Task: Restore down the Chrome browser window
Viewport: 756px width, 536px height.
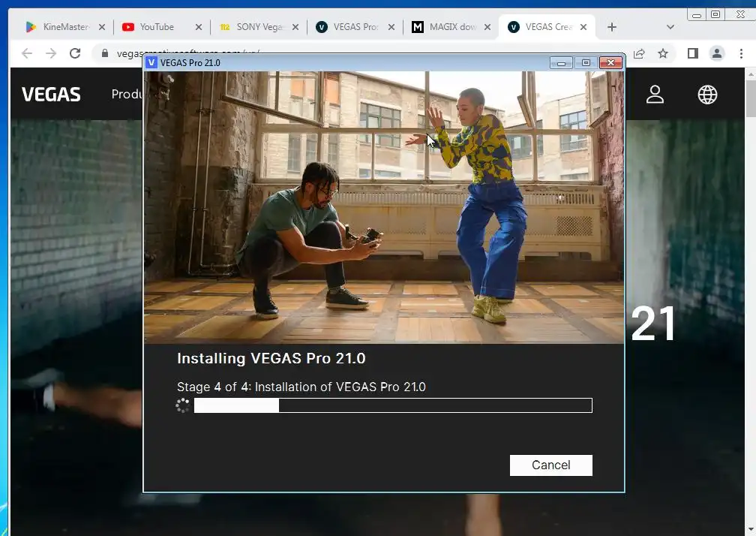Action: click(x=716, y=14)
